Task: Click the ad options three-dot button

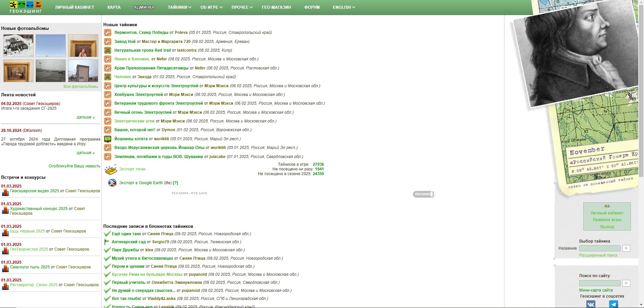Action: pyautogui.click(x=433, y=194)
